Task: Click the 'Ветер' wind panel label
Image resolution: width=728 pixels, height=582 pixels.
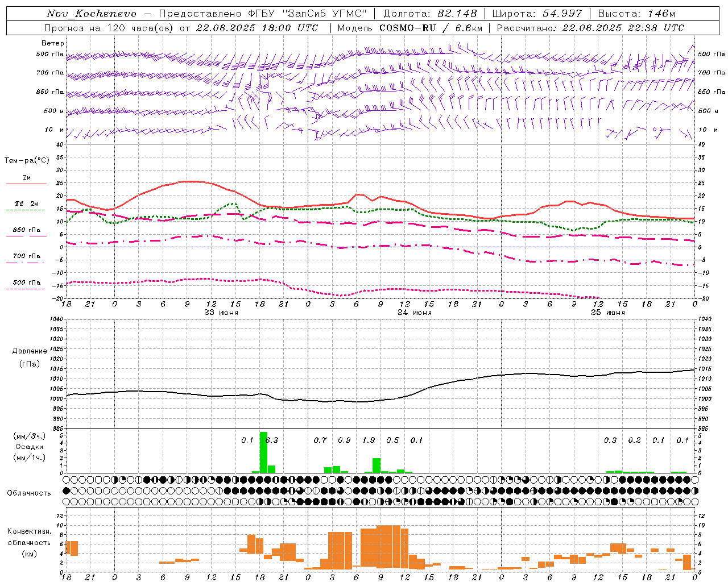Action: (x=53, y=43)
